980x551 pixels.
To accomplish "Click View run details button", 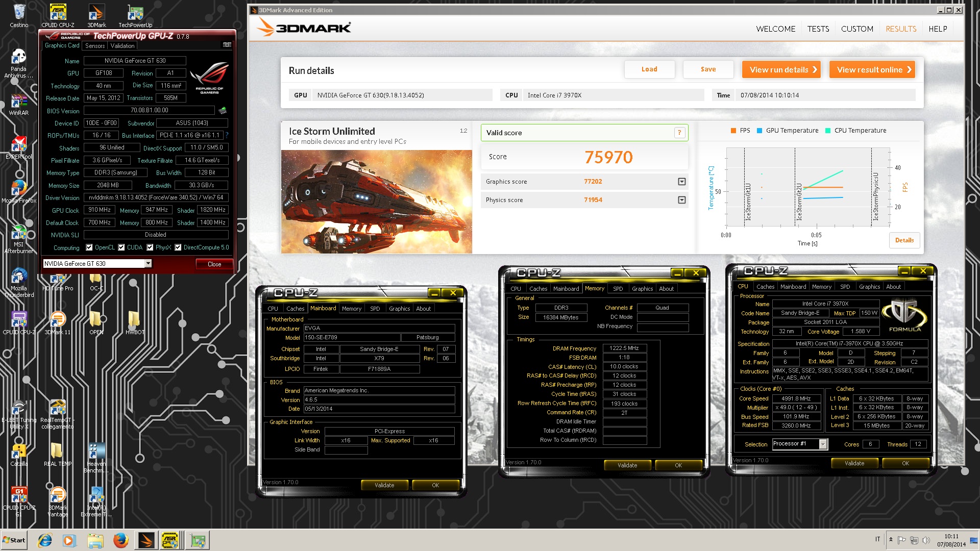I will tap(781, 70).
